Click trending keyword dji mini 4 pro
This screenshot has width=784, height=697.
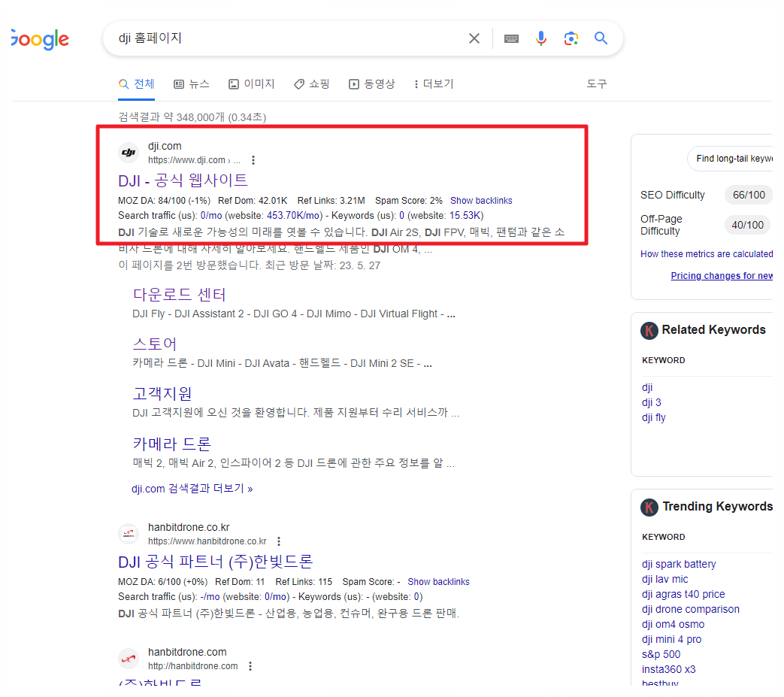click(671, 639)
